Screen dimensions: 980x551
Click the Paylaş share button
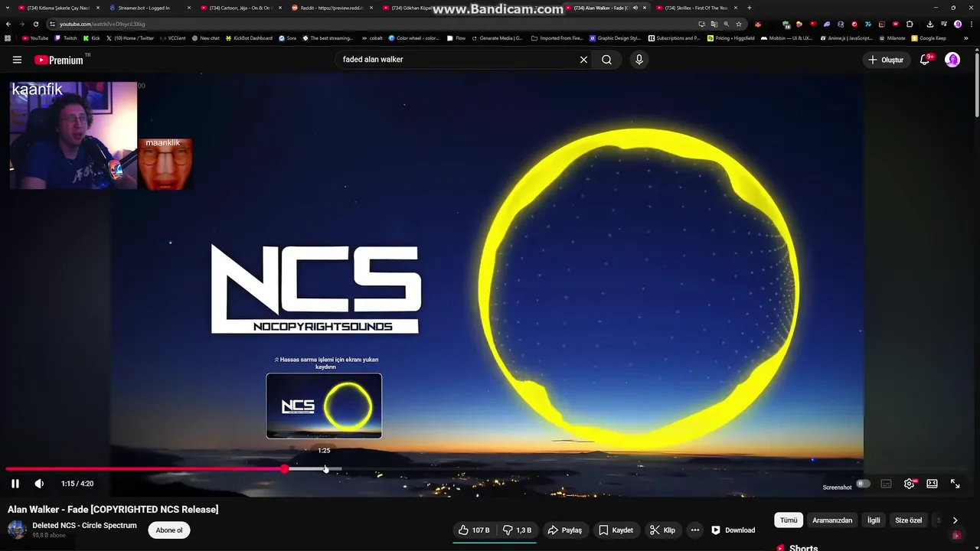point(565,530)
